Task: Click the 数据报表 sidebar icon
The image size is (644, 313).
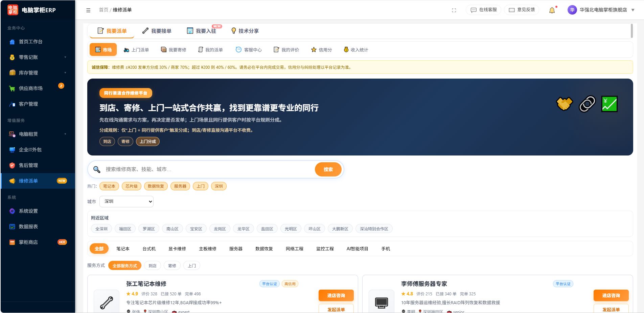Action: [x=12, y=227]
